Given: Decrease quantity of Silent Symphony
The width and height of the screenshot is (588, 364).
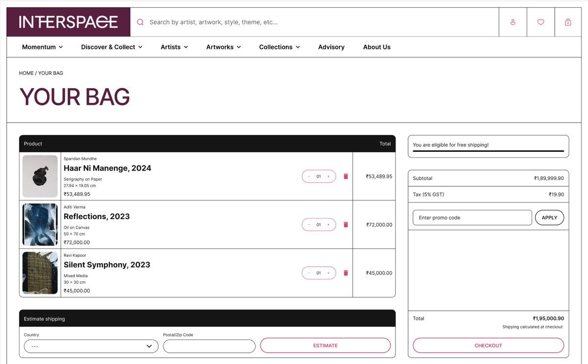Looking at the screenshot, I should coord(309,273).
